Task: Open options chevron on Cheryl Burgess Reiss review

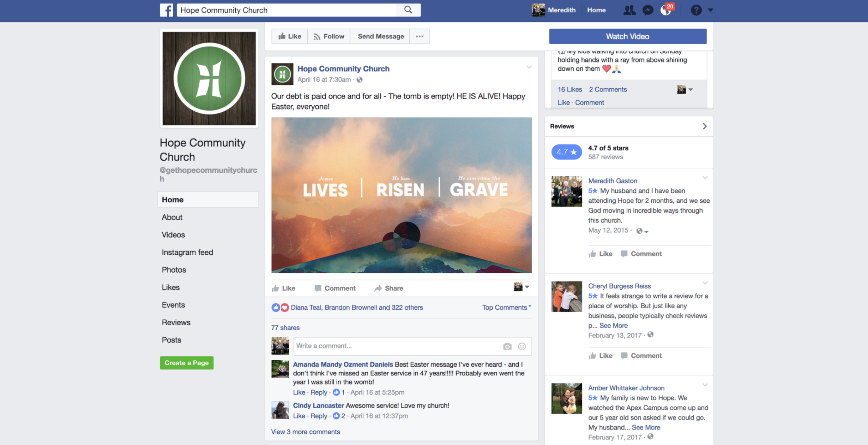Action: pyautogui.click(x=705, y=283)
